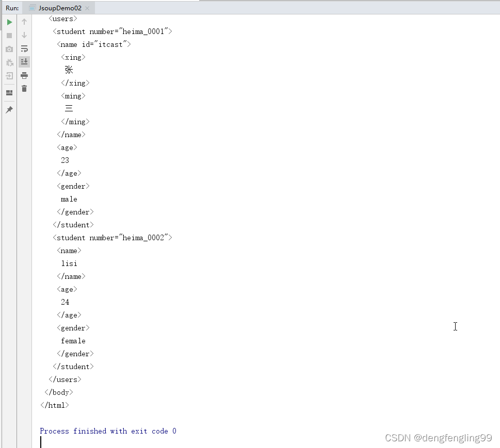Rerun the JsoupDemo02 program

[9, 22]
